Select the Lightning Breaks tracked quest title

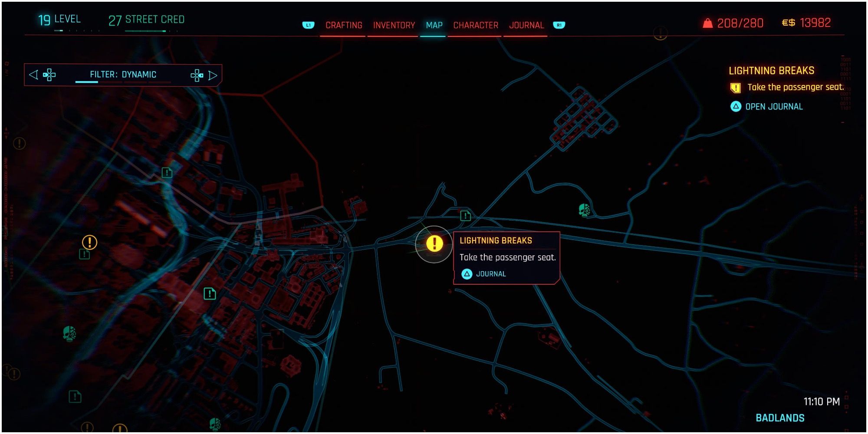(771, 70)
